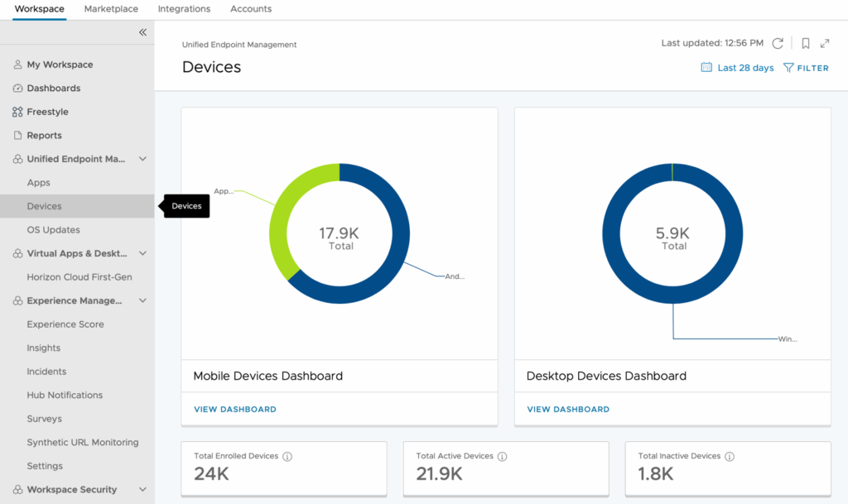
Task: Collapse the Virtual Apps & Desktops section
Action: [142, 253]
